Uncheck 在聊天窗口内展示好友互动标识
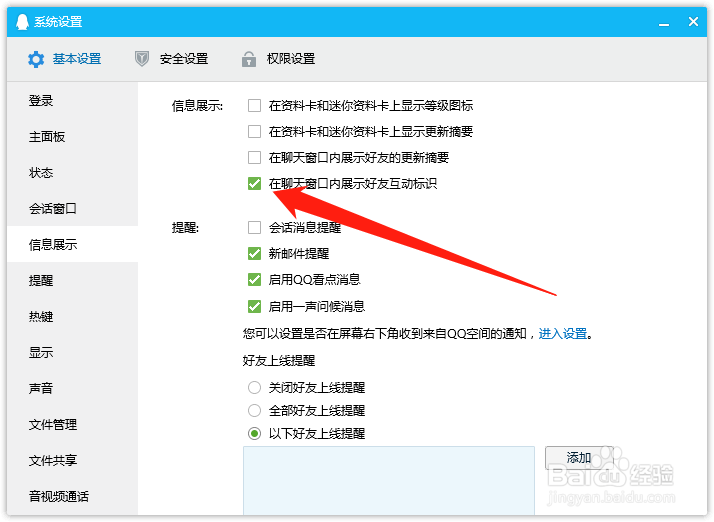Image resolution: width=714 pixels, height=522 pixels. (255, 184)
